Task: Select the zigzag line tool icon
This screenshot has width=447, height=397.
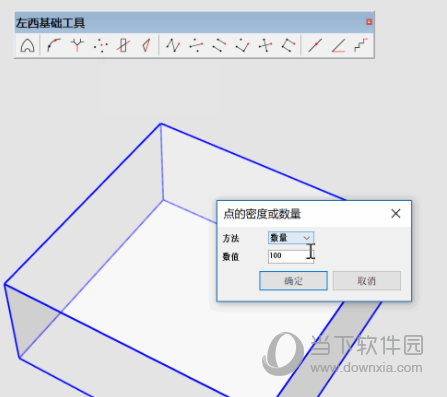Action: pyautogui.click(x=173, y=45)
